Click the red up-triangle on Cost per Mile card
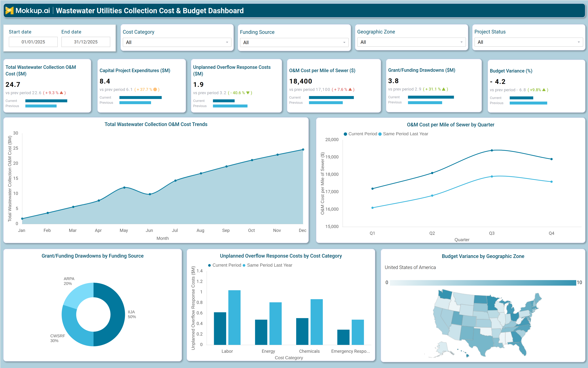 [x=350, y=89]
